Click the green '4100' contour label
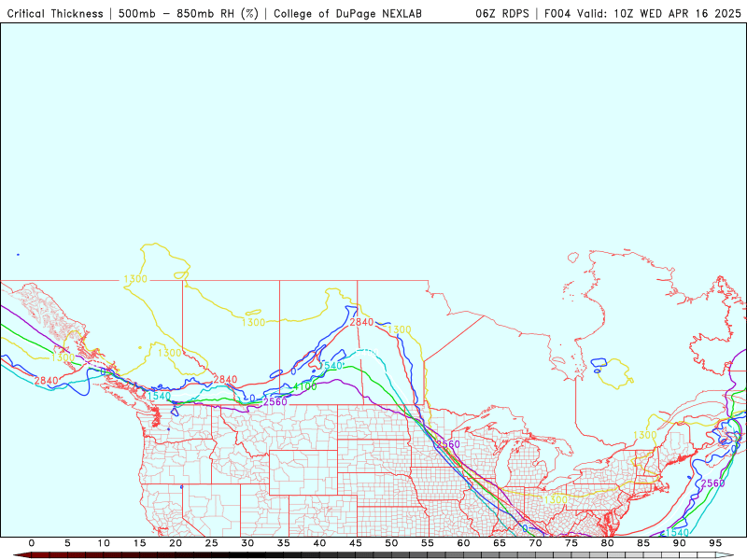The image size is (747, 560). coord(305,386)
